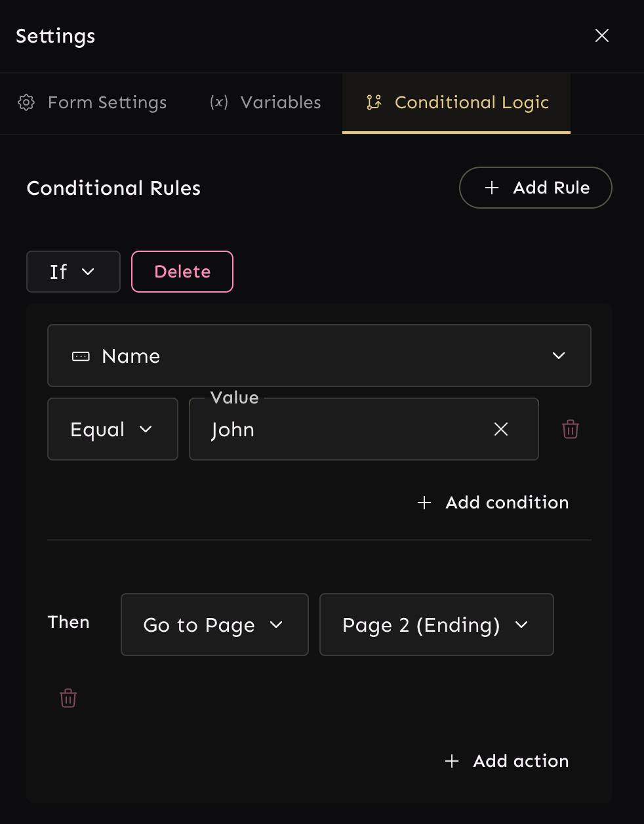
Task: Delete the Then action with its trash icon
Action: (x=68, y=698)
